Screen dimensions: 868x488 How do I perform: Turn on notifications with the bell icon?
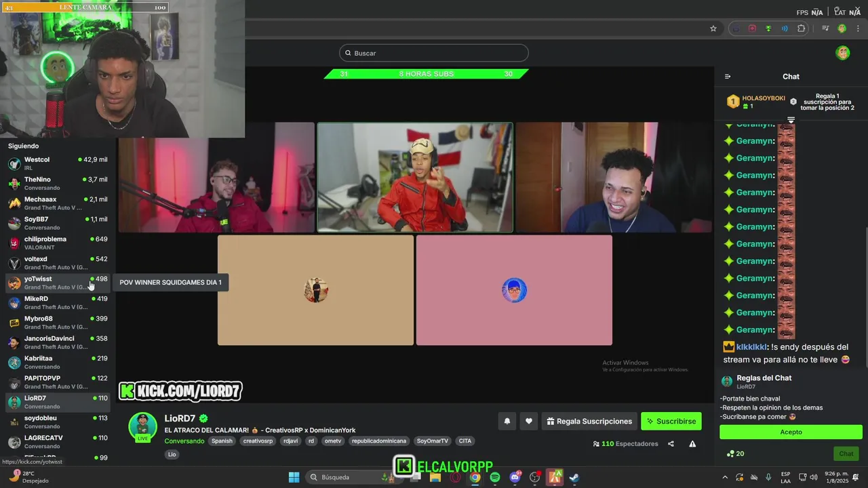tap(507, 421)
